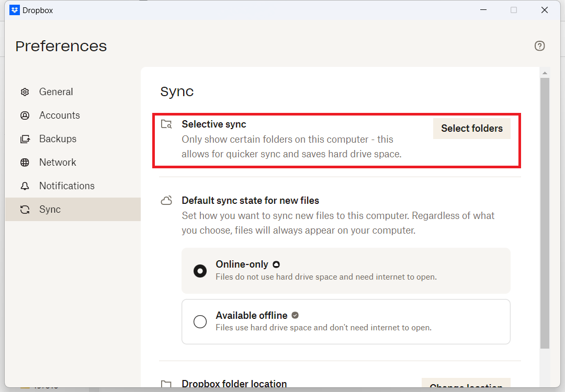Click the Dropbox logo in title bar
This screenshot has height=392, width=565.
point(15,10)
